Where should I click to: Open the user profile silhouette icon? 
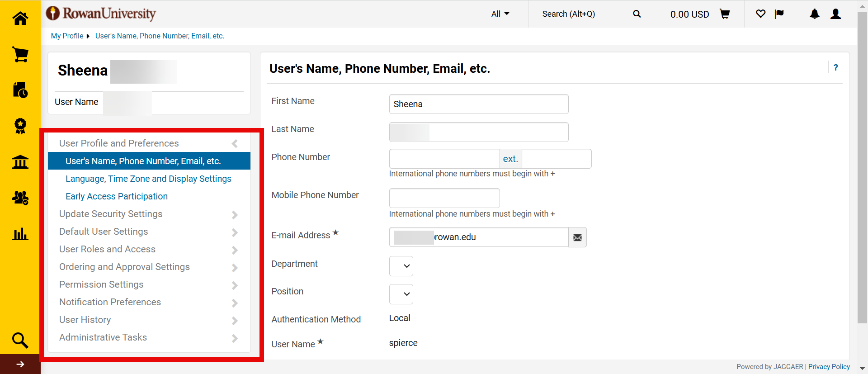[x=835, y=14]
